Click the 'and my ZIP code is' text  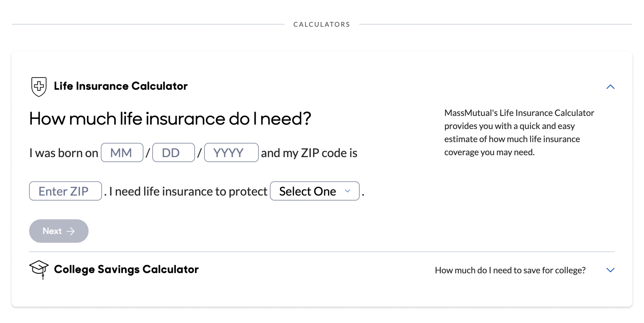[x=309, y=153]
